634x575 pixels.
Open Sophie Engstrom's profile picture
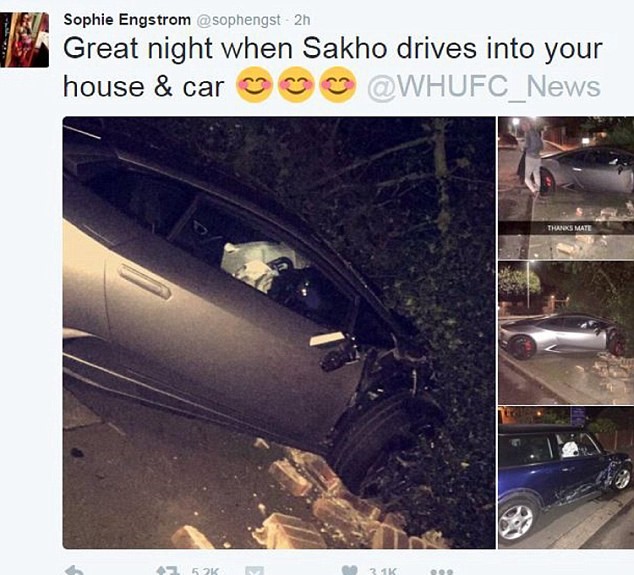pos(24,39)
